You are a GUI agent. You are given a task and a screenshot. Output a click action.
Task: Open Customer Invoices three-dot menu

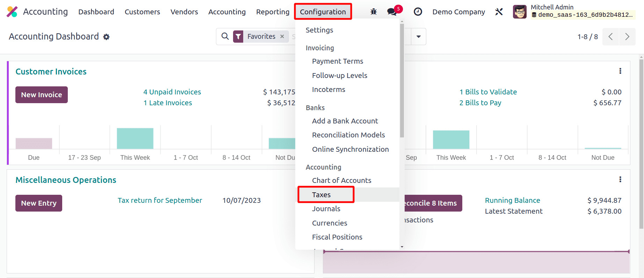point(620,71)
